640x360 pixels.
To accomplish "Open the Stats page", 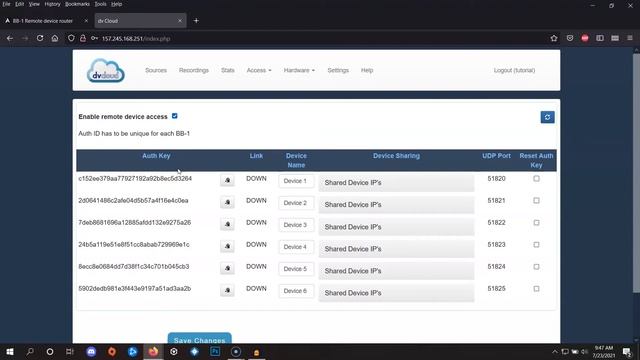I will pyautogui.click(x=228, y=70).
